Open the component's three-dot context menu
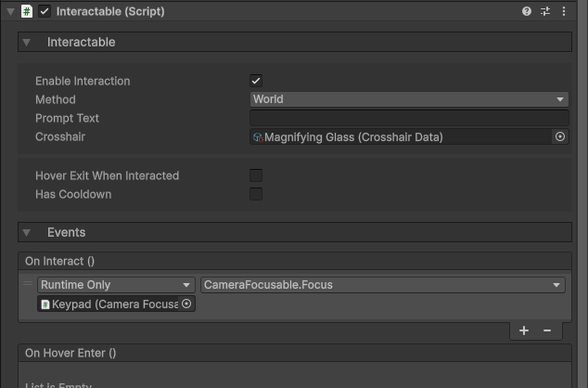Image resolution: width=588 pixels, height=388 pixels. [564, 11]
